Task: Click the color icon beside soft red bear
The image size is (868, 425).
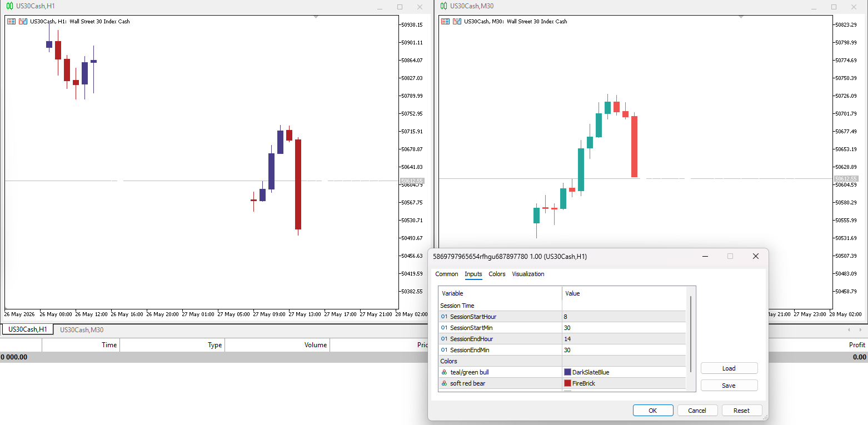Action: [444, 383]
